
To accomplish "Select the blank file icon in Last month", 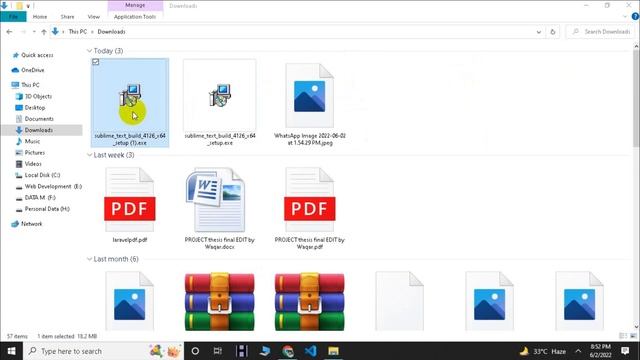I will [x=400, y=301].
